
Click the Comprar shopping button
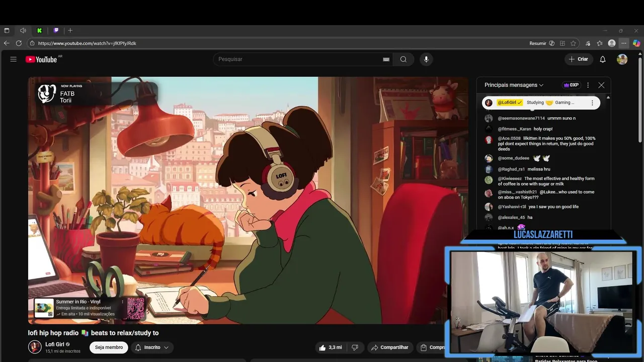432,347
